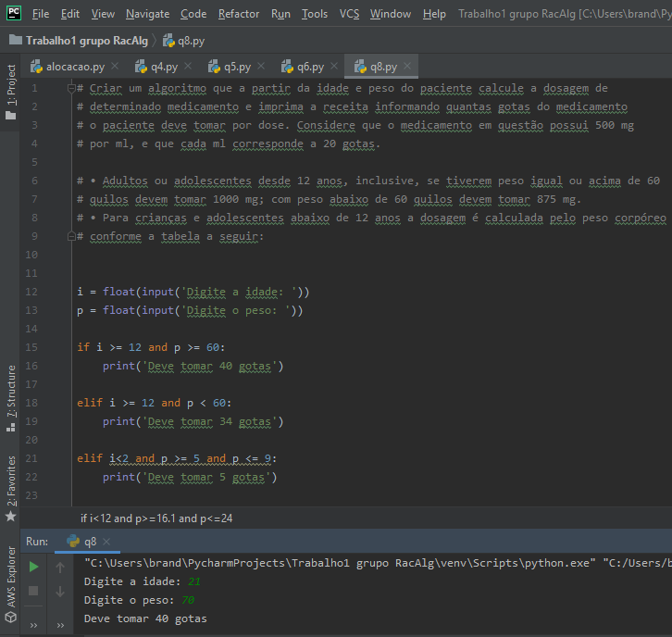The image size is (672, 637).
Task: Close the q4.py tab
Action: [x=188, y=66]
